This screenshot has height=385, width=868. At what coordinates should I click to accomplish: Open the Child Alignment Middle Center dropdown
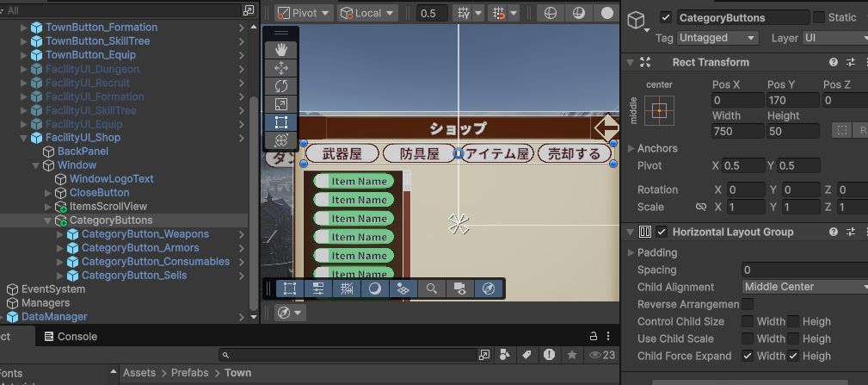[x=804, y=287]
